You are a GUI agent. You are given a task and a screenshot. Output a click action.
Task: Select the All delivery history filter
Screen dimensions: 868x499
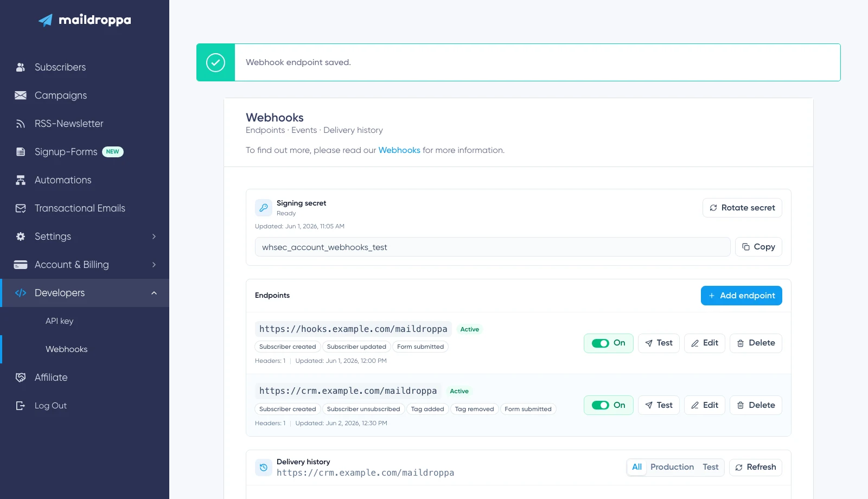(x=637, y=467)
